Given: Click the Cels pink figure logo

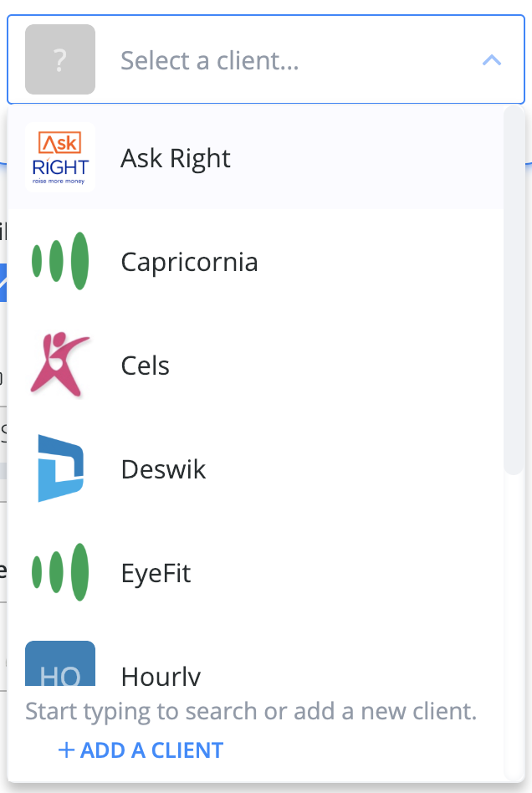Looking at the screenshot, I should 60,364.
